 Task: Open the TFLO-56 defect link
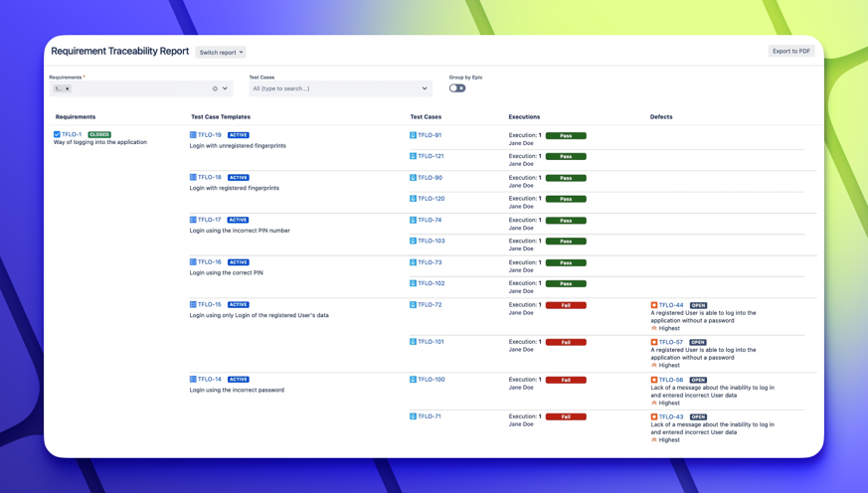point(671,380)
